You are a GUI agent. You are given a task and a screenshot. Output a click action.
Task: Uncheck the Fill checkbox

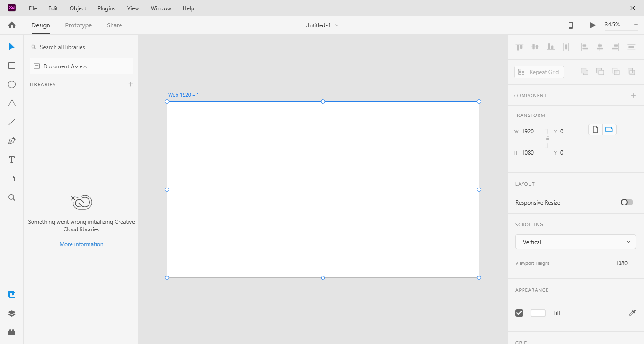519,313
